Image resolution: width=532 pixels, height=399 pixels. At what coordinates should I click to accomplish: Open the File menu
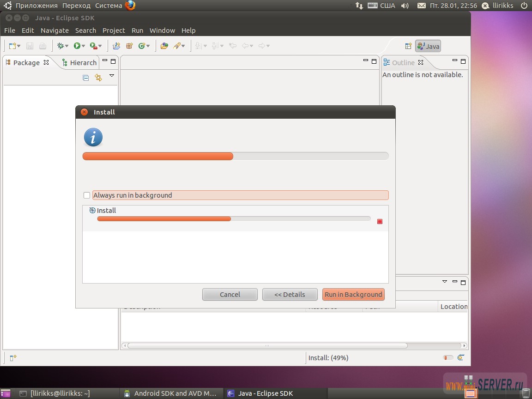click(10, 30)
